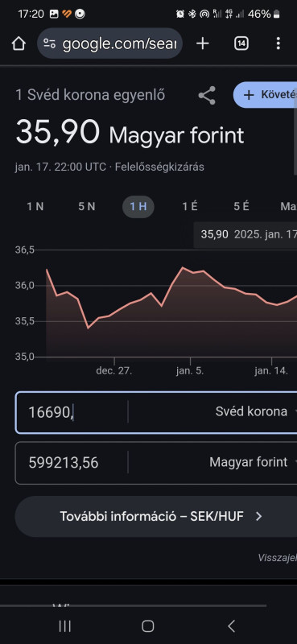Open the Felelősségkizárás disclaimer link
This screenshot has width=297, height=644.
coord(159,167)
